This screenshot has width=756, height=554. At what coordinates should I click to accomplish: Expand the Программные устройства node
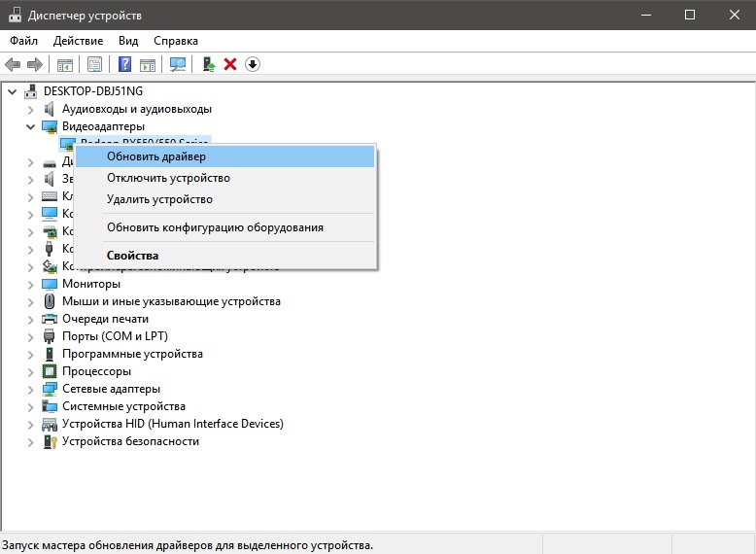(x=31, y=355)
